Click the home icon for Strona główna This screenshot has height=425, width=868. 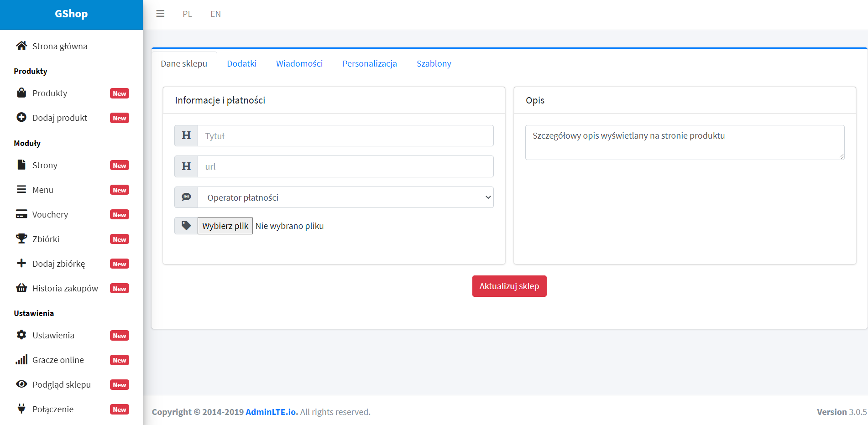point(21,46)
